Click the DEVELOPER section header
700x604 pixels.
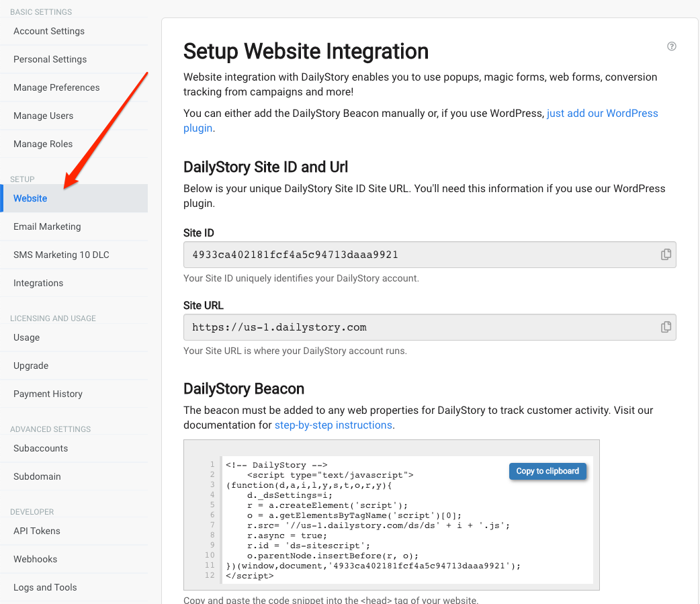(x=32, y=511)
